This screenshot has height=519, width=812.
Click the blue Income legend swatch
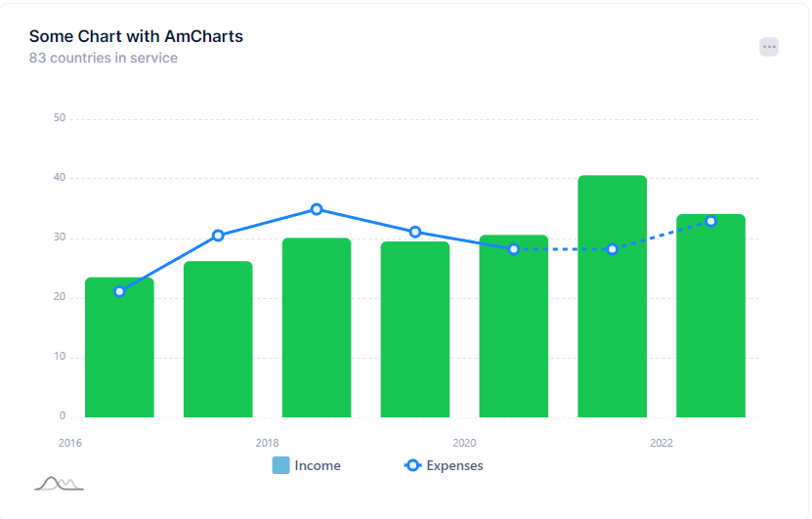tap(281, 465)
